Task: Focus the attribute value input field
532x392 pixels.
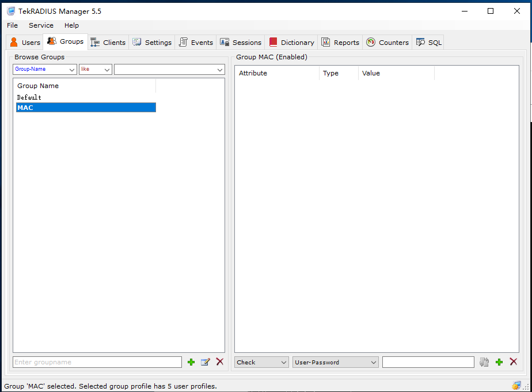Action: click(x=428, y=362)
